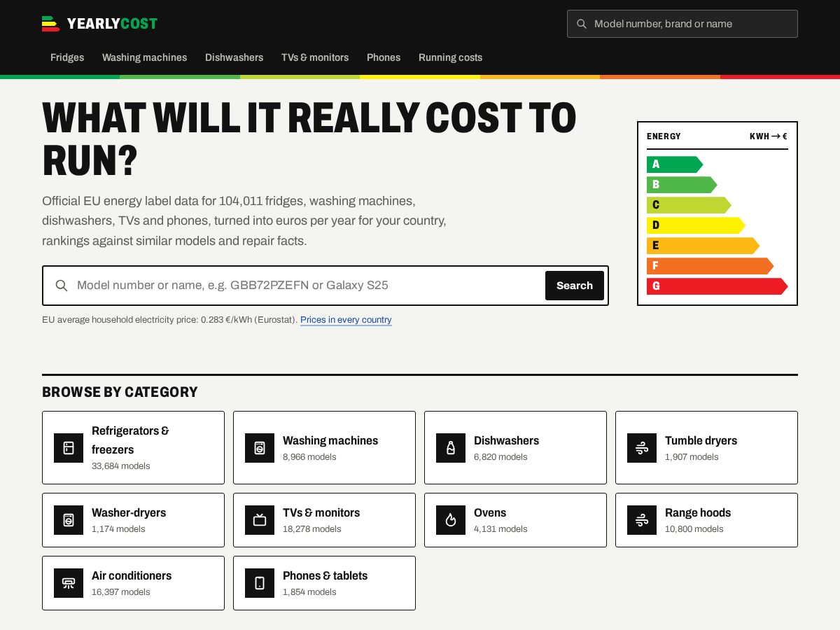The height and width of the screenshot is (630, 840).
Task: Click the Ovens flame icon
Action: pyautogui.click(x=451, y=520)
